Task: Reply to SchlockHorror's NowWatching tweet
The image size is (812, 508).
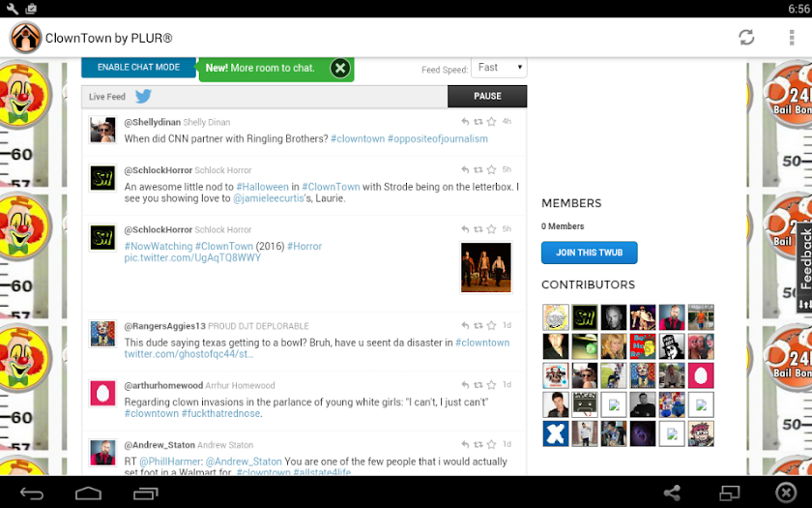Action: [465, 229]
